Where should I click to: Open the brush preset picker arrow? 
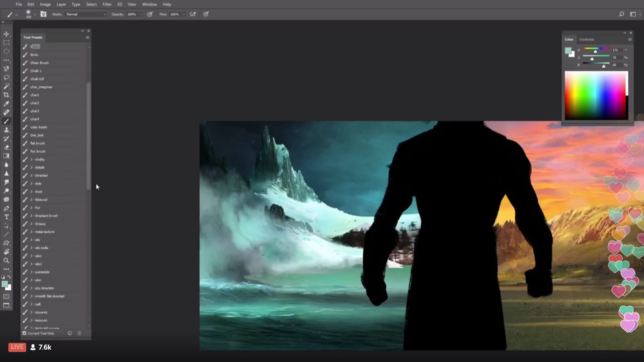point(35,14)
